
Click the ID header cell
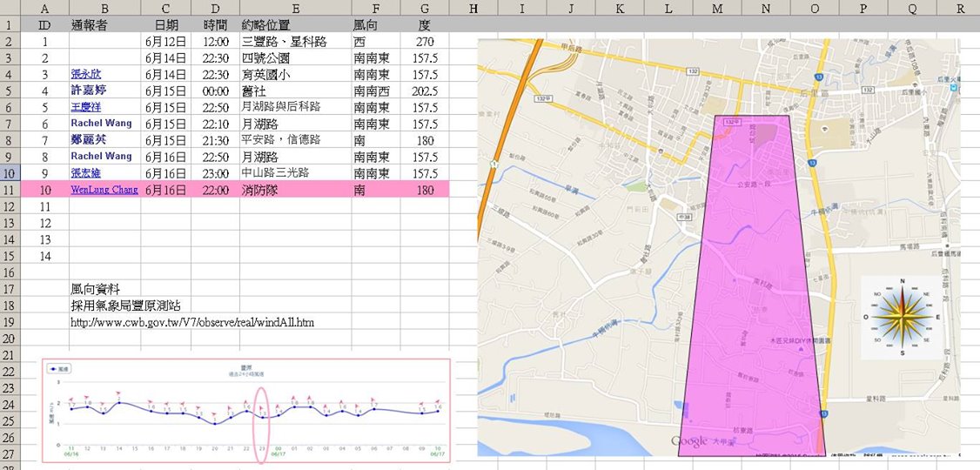click(x=45, y=25)
